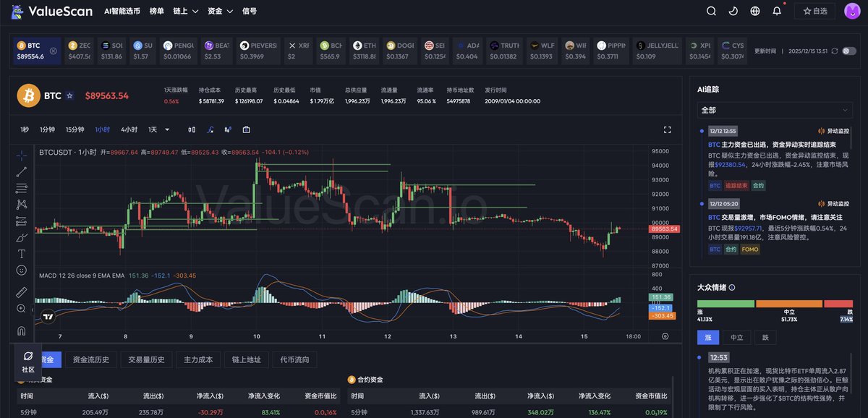Select the 中立 sentiment filter tab
The height and width of the screenshot is (418, 868).
pyautogui.click(x=736, y=338)
